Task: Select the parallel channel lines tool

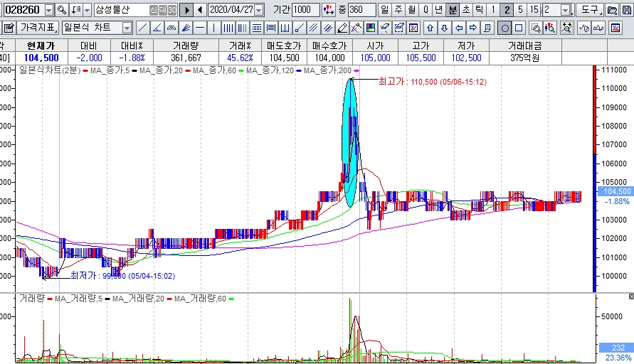Action: tap(313, 28)
